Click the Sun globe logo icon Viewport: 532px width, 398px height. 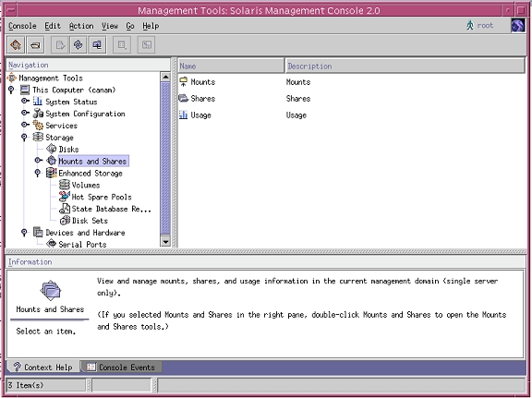[x=518, y=26]
